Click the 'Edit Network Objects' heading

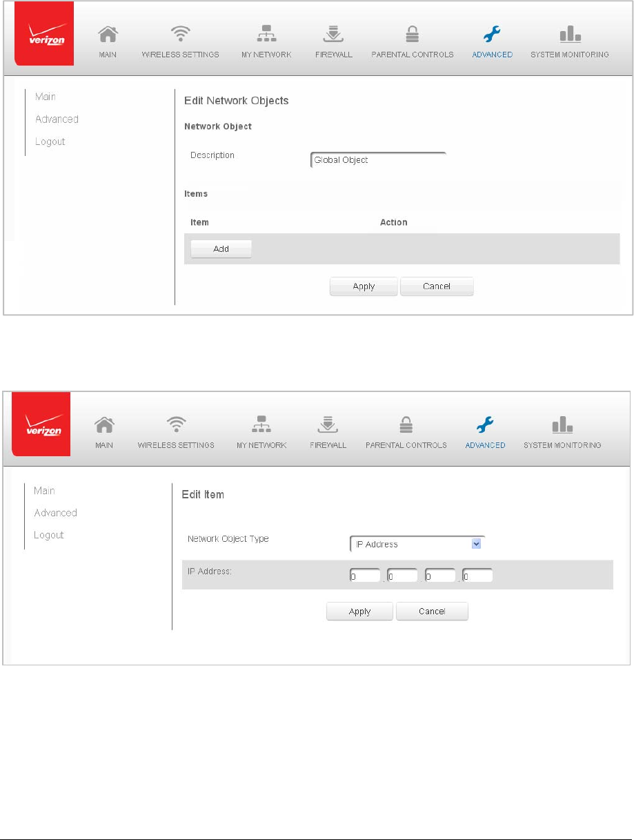pyautogui.click(x=236, y=101)
